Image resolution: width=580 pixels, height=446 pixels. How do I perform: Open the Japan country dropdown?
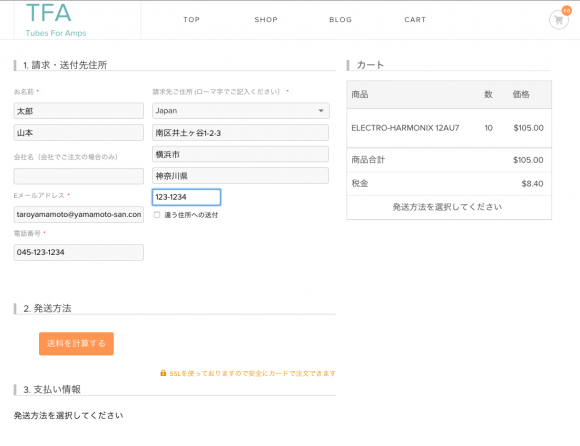click(240, 111)
